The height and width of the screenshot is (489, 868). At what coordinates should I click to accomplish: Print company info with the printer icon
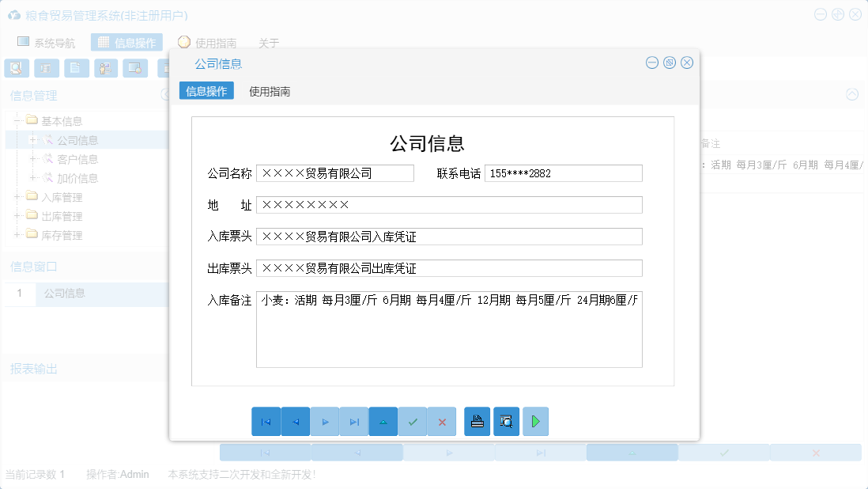coord(477,421)
